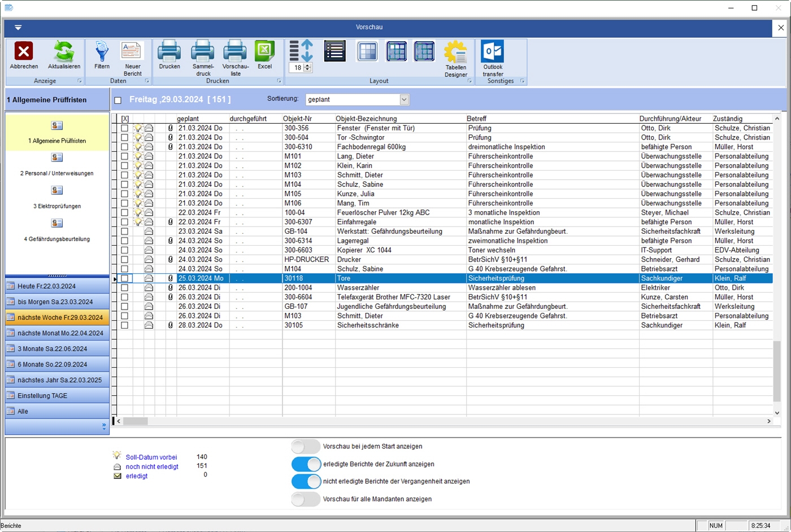Enable Vorschau bei jedem Start anzeigen
791x532 pixels.
click(x=306, y=447)
